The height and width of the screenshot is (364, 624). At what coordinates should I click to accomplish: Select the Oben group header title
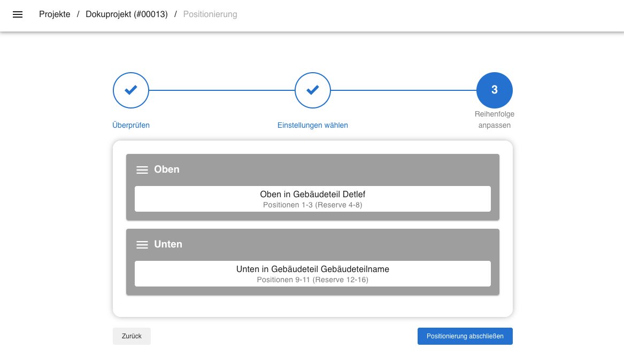tap(167, 169)
